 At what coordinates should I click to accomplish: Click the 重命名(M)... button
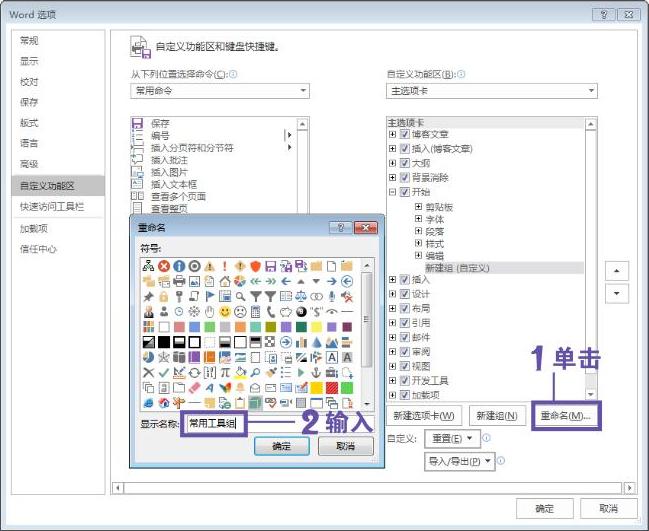point(566,416)
